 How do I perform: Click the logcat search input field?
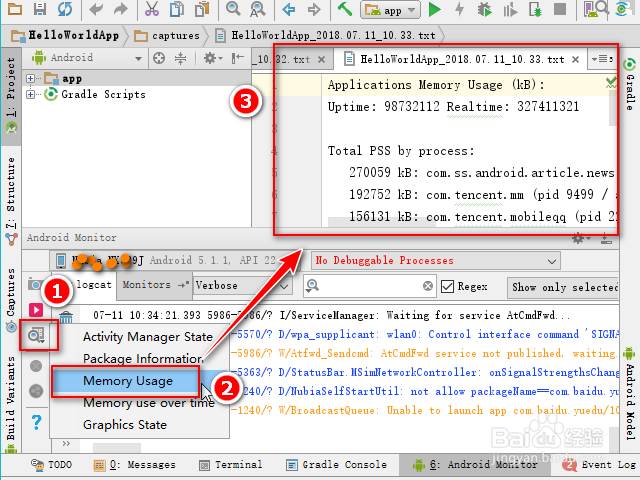click(x=369, y=286)
